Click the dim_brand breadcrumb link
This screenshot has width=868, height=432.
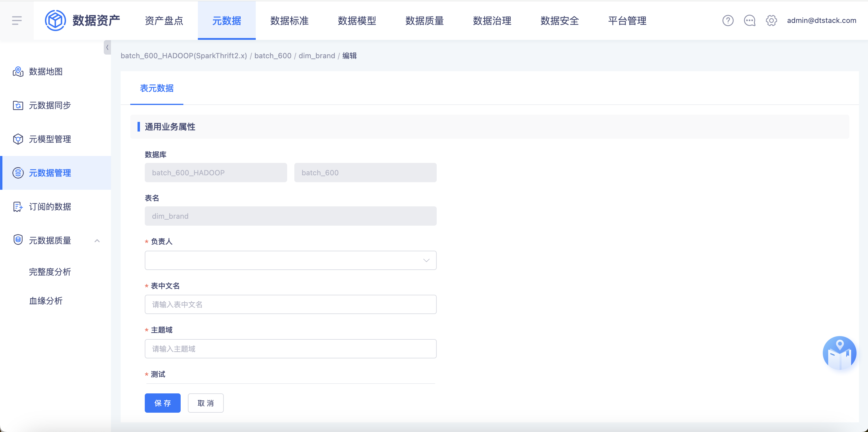pyautogui.click(x=316, y=56)
